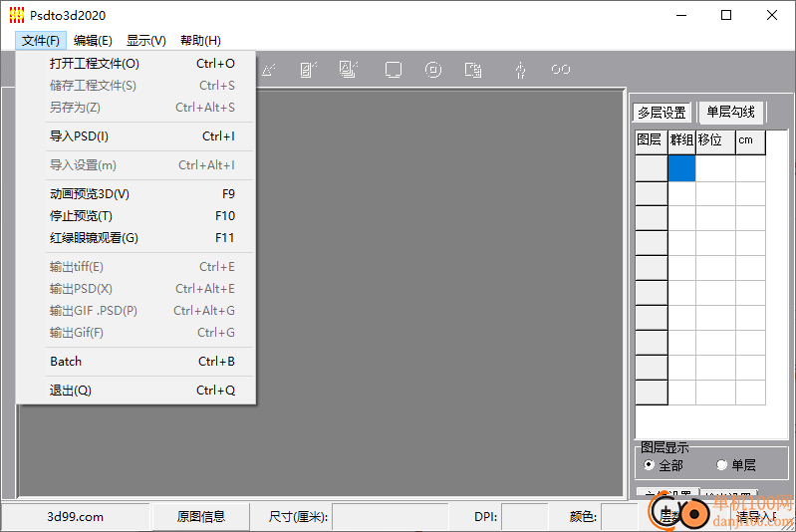Click the glasses icon in toolbar
Viewport: 796px width, 532px height.
pyautogui.click(x=561, y=70)
